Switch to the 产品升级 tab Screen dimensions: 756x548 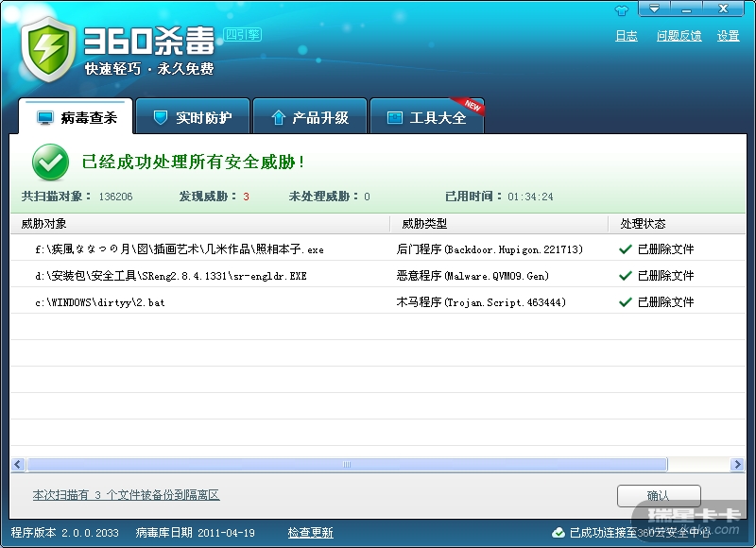click(x=310, y=116)
